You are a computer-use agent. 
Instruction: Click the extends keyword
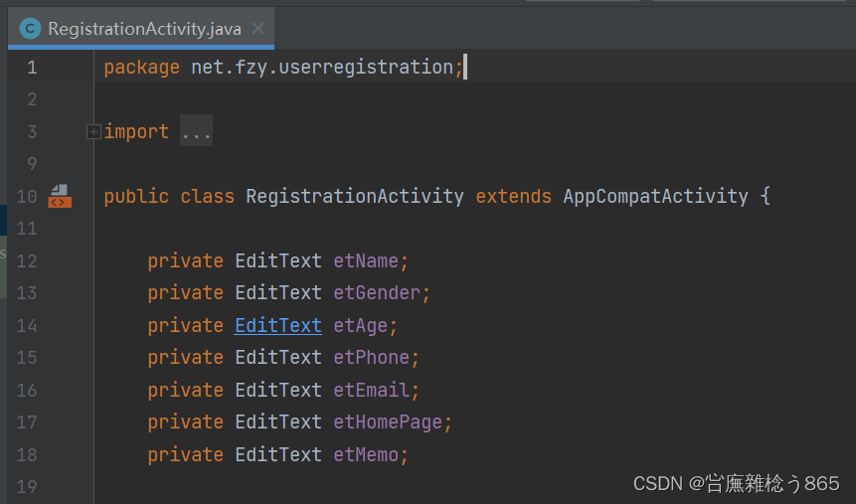514,196
